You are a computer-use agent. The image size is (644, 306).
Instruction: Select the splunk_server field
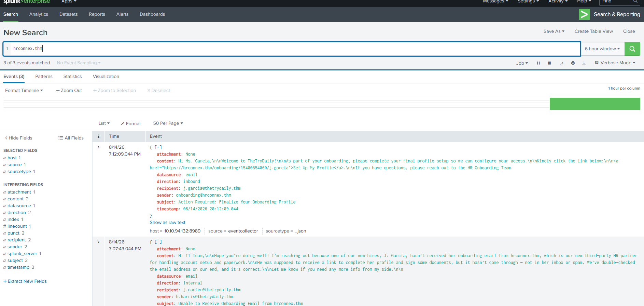[22, 254]
